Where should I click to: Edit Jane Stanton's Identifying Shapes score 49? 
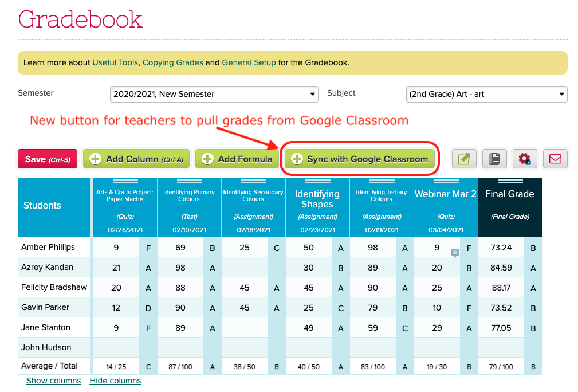coord(309,328)
